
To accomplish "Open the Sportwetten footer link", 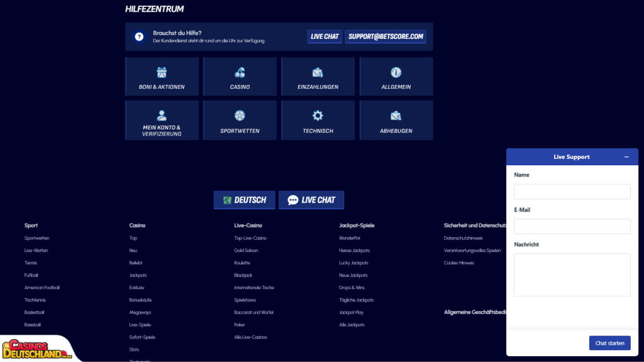I will (37, 238).
